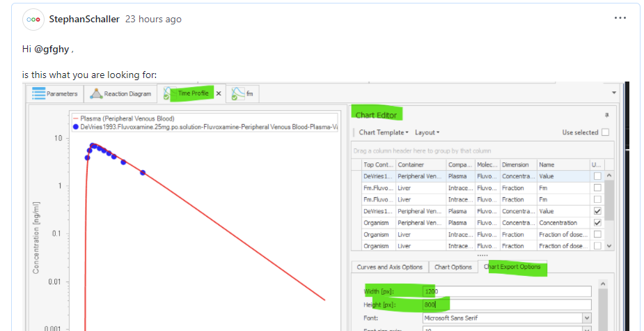
Task: Click into the Height [px] field
Action: tap(507, 305)
